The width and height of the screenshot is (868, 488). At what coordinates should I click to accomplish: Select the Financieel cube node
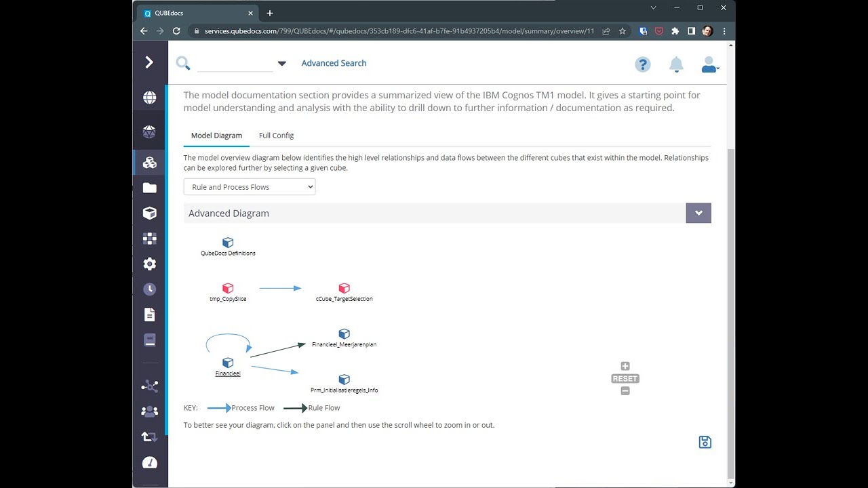coord(228,363)
